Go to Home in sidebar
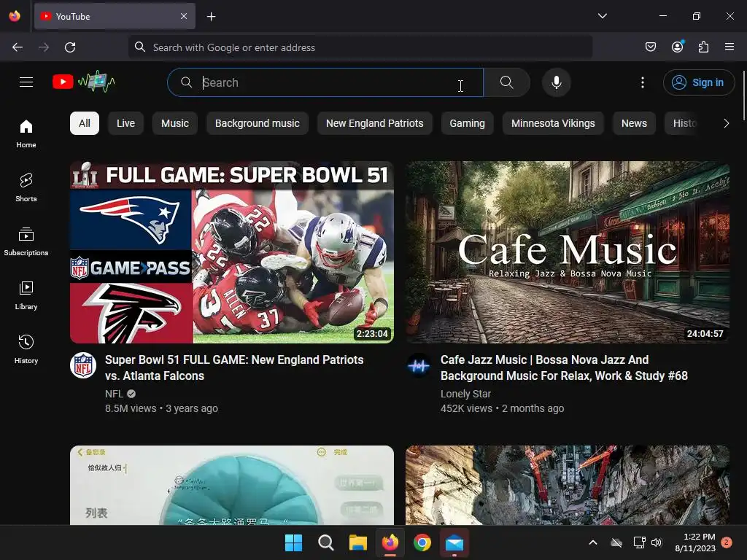 coord(26,134)
